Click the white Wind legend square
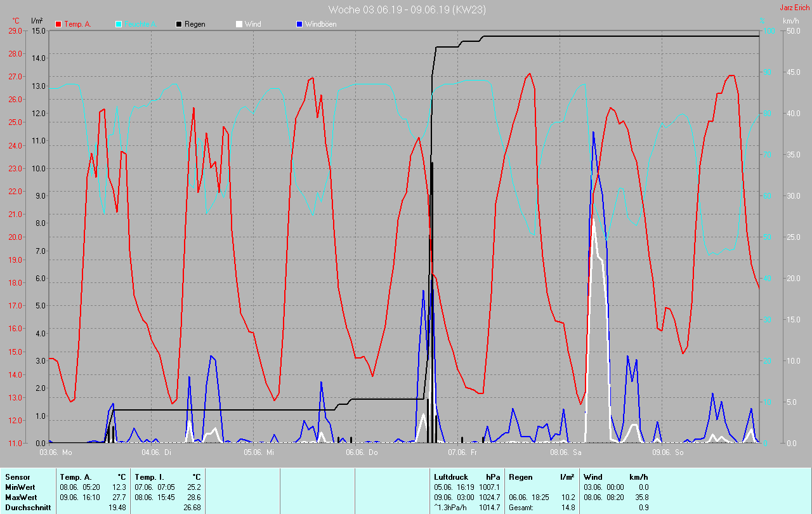Image resolution: width=812 pixels, height=514 pixels. (239, 24)
